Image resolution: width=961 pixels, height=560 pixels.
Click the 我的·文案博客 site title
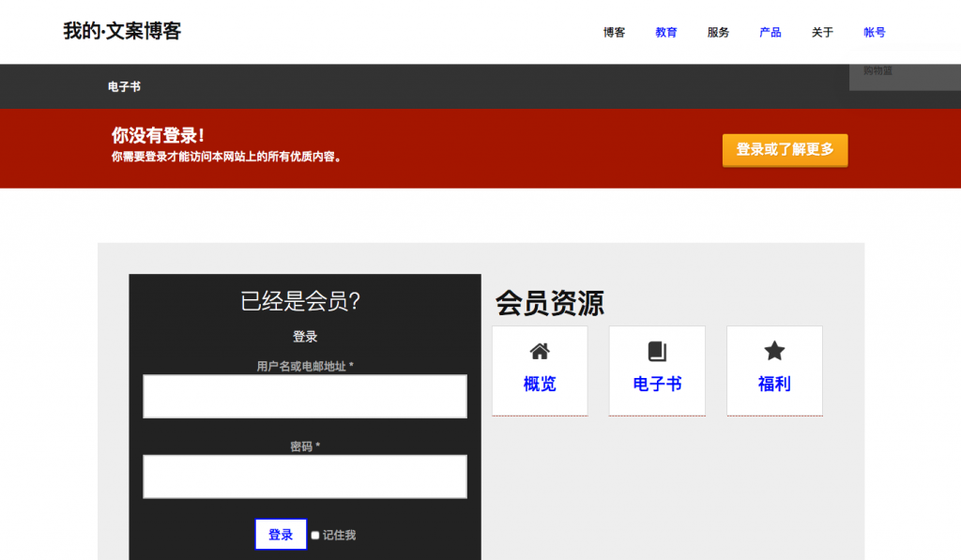pos(122,31)
